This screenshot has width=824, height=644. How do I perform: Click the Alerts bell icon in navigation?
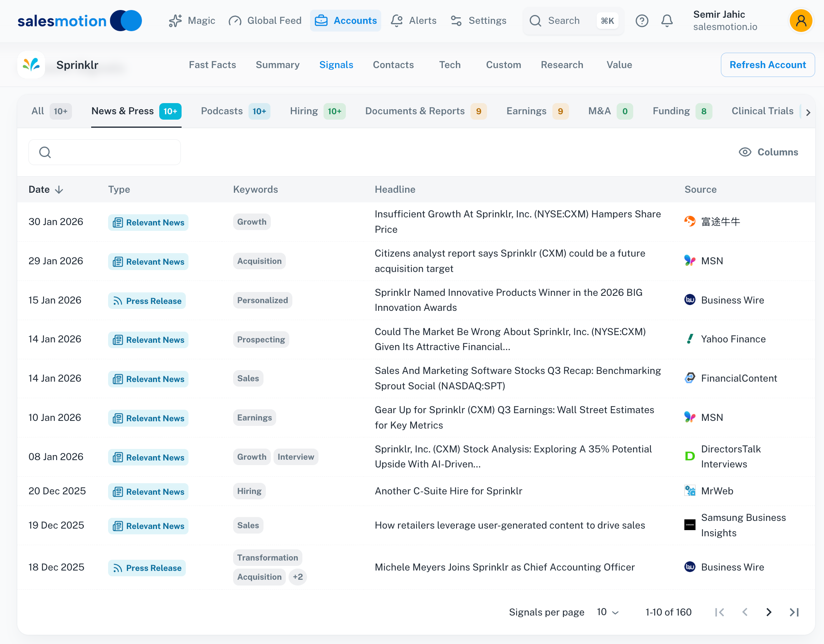pos(397,21)
